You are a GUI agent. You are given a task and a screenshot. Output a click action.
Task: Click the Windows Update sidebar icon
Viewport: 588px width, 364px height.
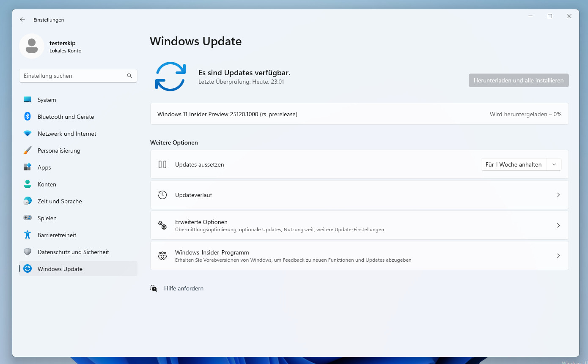click(27, 269)
